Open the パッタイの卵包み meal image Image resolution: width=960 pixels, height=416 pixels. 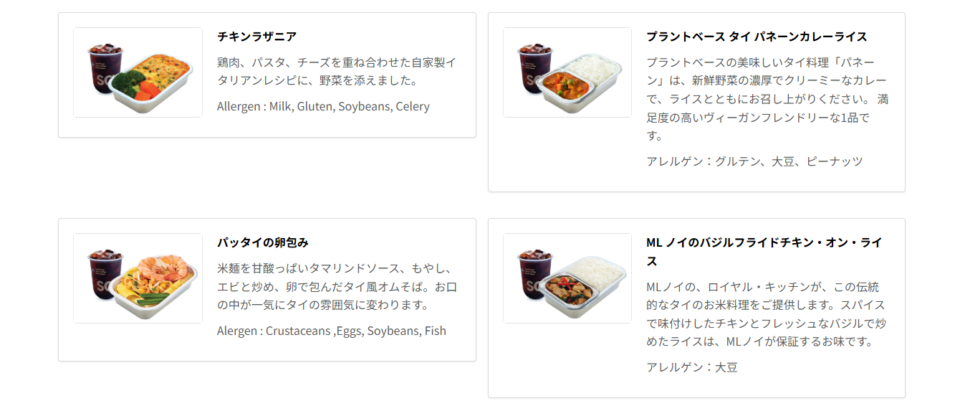(138, 278)
